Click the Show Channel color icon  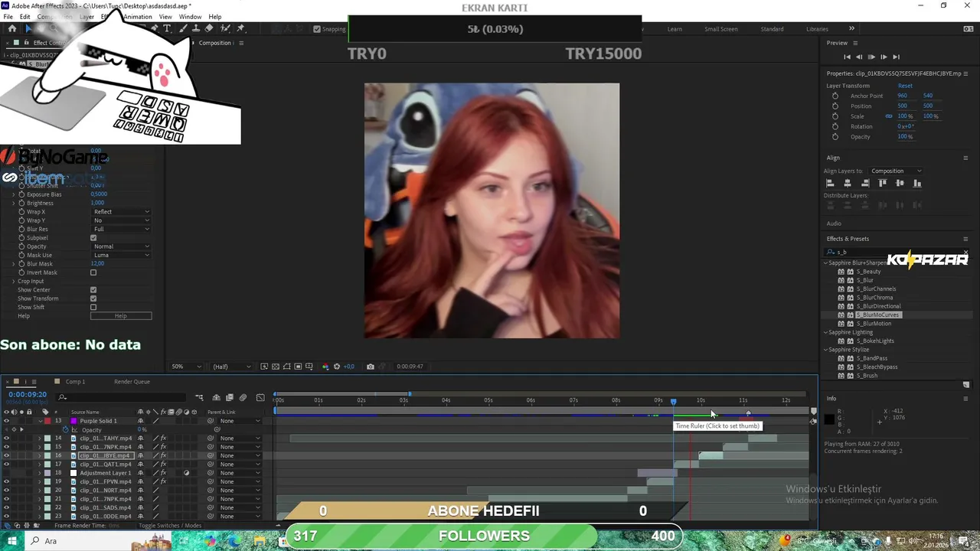click(x=325, y=367)
